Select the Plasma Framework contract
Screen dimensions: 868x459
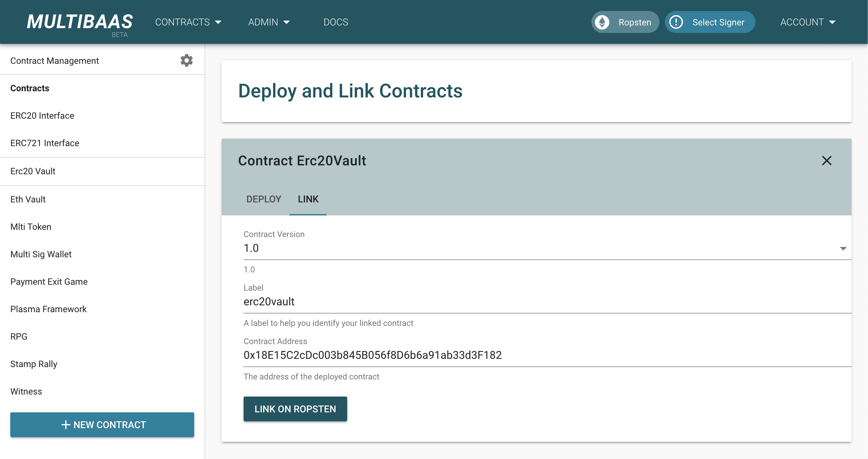(x=48, y=309)
